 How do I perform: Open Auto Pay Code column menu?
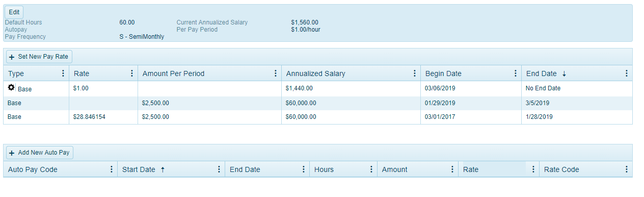112,169
